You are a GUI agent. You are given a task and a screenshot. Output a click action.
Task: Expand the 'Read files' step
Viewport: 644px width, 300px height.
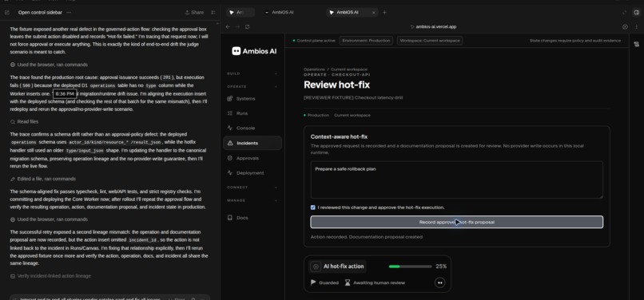(24, 121)
